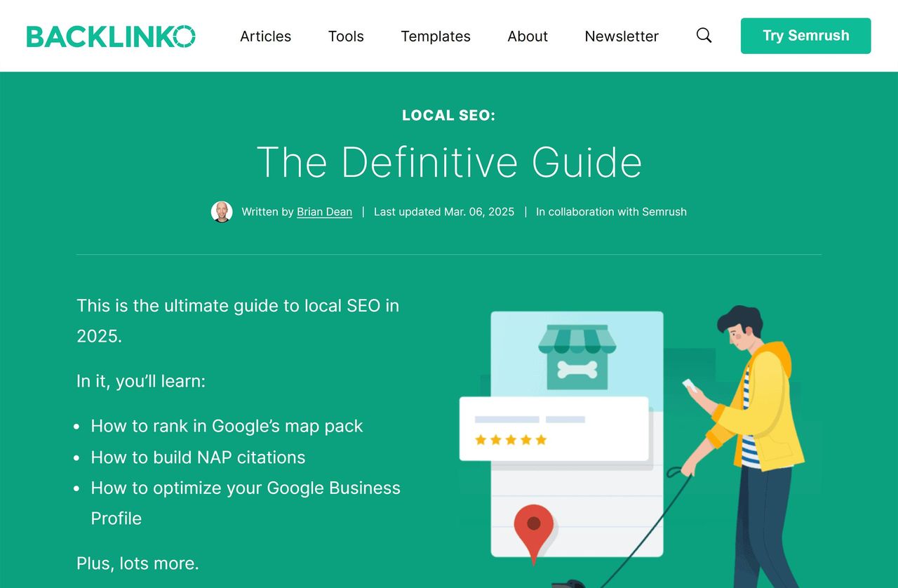Click the intro sentence about ultimate guide
Image resolution: width=898 pixels, height=588 pixels.
coord(238,321)
